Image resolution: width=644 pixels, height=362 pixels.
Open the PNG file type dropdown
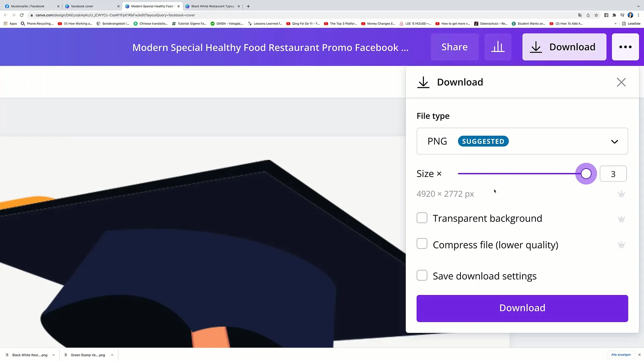522,141
